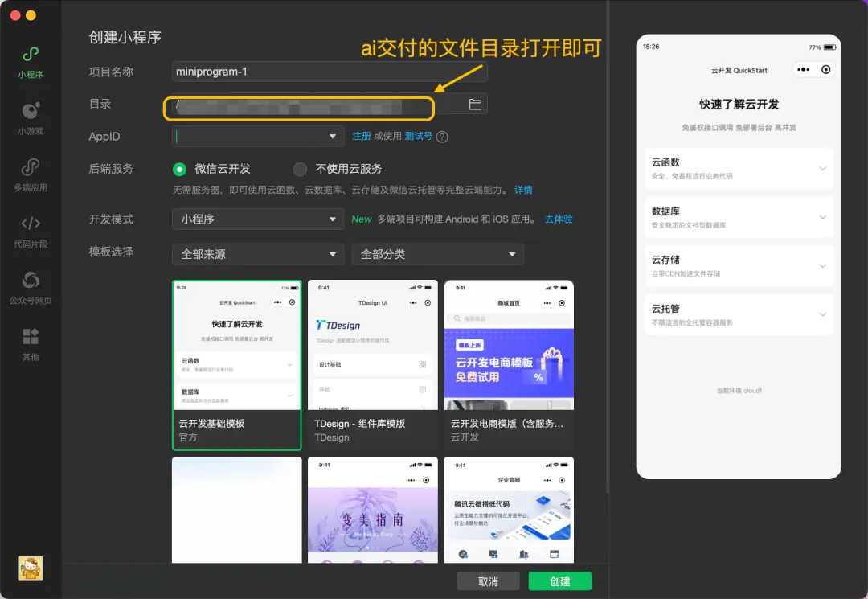The height and width of the screenshot is (599, 868).
Task: Select the 小程序 sidebar icon
Action: click(x=31, y=62)
